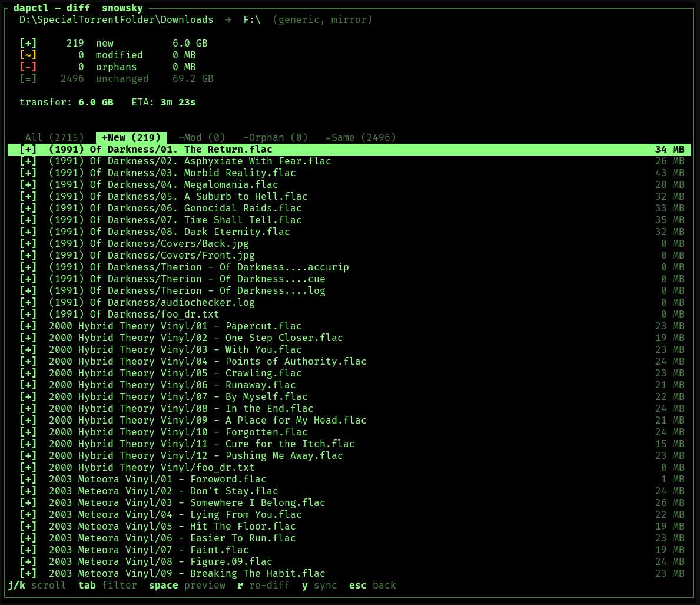Screen dimensions: 700x605
Task: Click [+] marker beside Morbid Reality.flac
Action: (x=28, y=173)
